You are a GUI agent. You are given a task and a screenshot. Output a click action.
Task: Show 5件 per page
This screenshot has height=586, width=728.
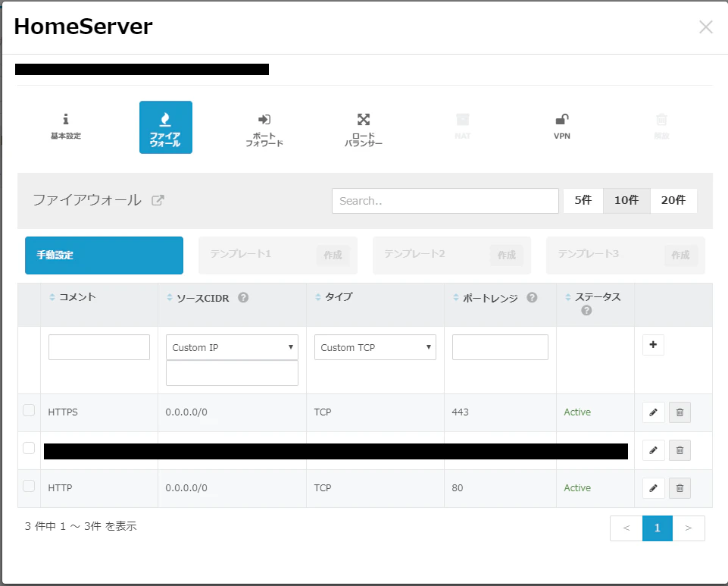[x=583, y=201]
